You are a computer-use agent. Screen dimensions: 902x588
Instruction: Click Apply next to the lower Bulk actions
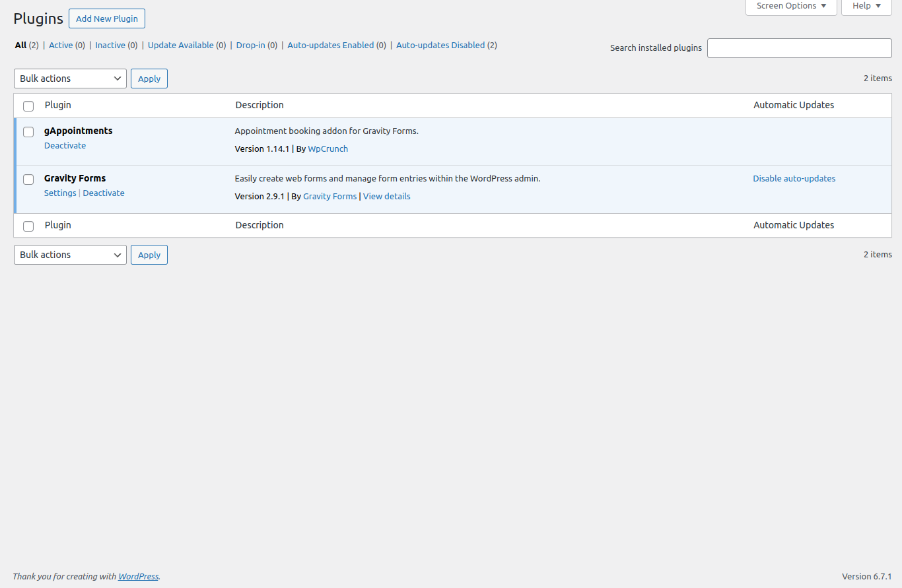149,255
